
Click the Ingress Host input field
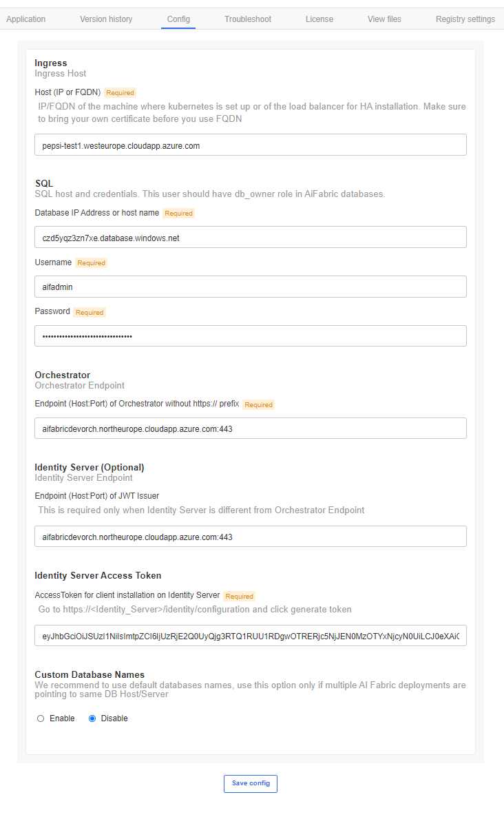250,145
